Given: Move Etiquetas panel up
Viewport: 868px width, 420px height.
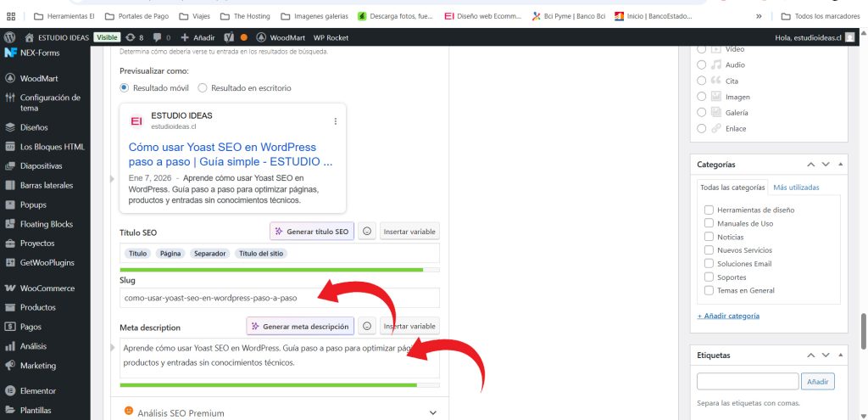Looking at the screenshot, I should pos(811,356).
